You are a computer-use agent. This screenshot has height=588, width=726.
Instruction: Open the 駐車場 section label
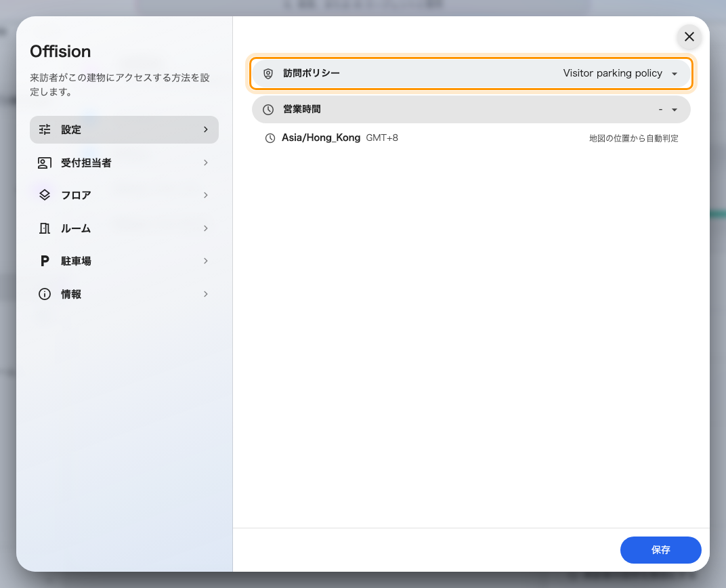click(x=76, y=261)
